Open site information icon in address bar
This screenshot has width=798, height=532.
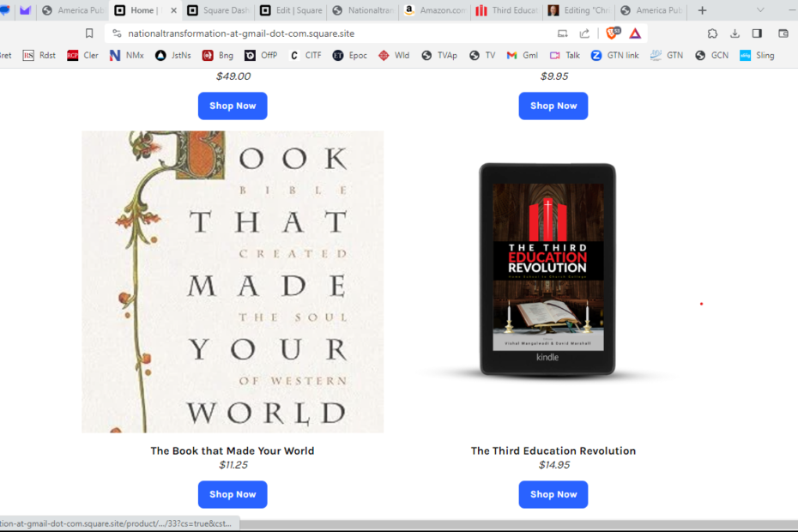[117, 33]
